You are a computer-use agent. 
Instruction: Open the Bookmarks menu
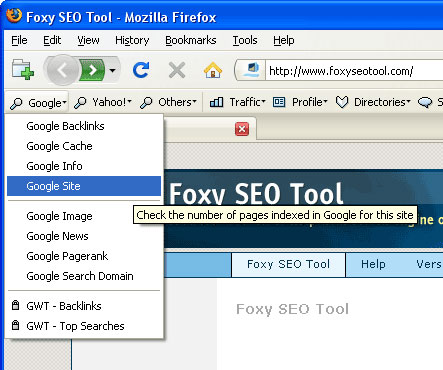click(x=191, y=40)
